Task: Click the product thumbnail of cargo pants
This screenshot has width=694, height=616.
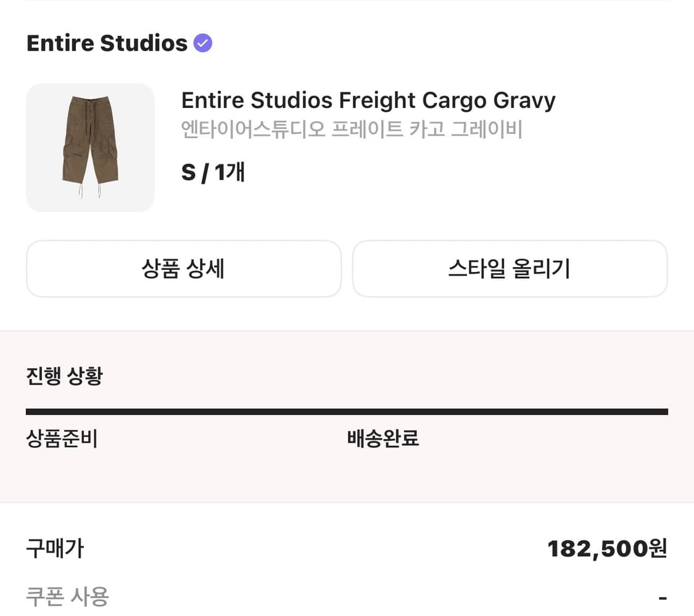Action: pyautogui.click(x=90, y=147)
